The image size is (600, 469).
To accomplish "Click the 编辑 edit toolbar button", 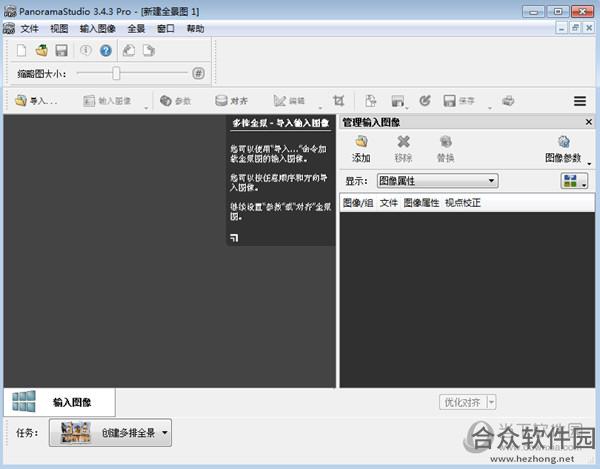I will coord(289,101).
